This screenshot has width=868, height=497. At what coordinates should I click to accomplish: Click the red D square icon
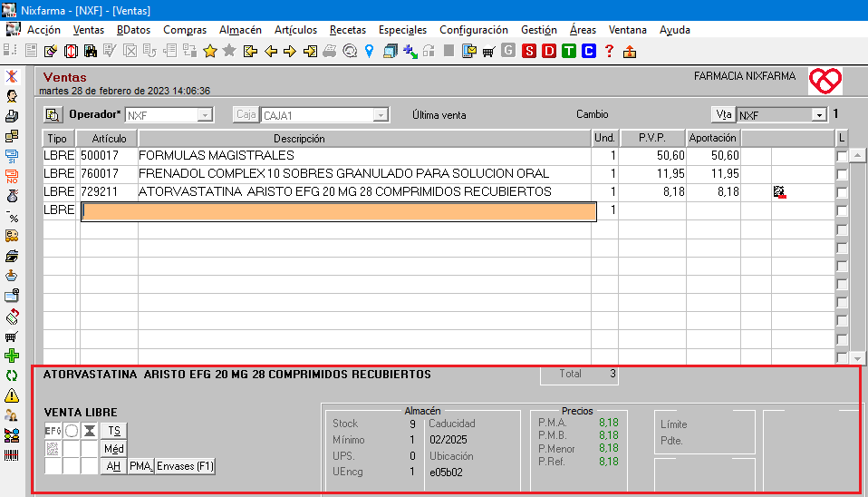point(549,52)
